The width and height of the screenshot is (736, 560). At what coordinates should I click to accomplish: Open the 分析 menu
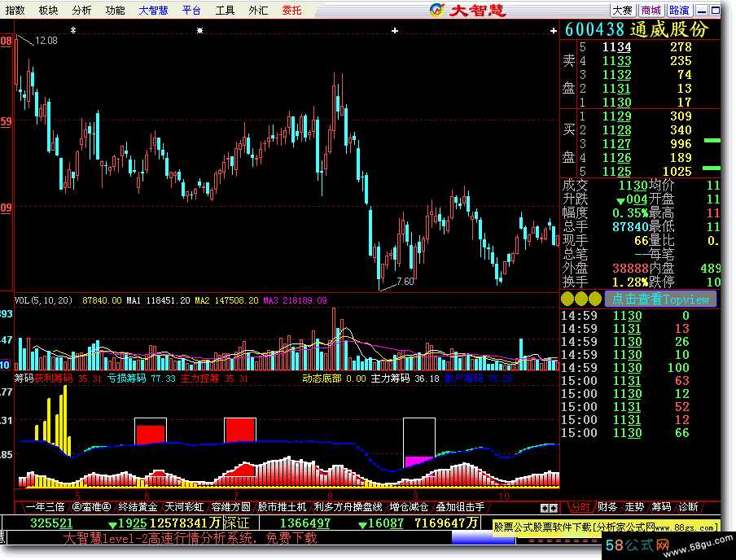(x=81, y=10)
